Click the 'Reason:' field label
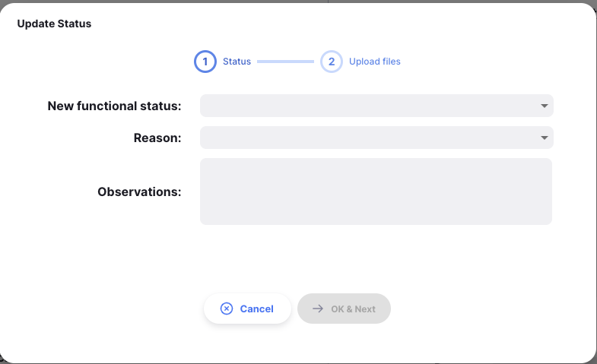Viewport: 597px width, 364px height. coord(157,138)
